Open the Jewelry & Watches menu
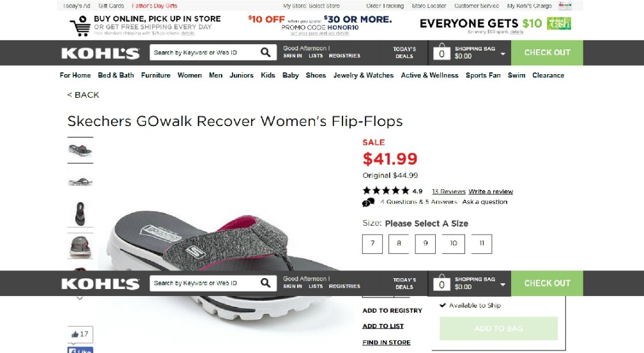 point(364,75)
